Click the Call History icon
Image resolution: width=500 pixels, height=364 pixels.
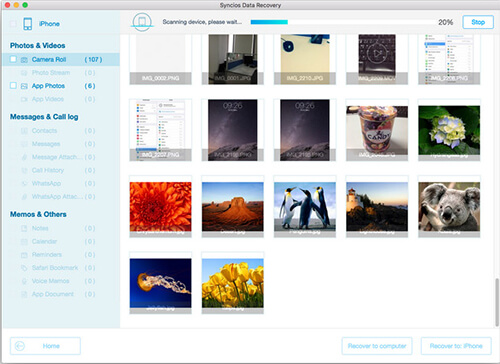tap(24, 170)
